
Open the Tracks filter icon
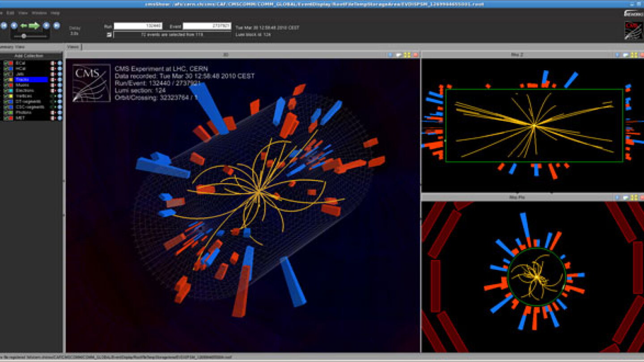point(52,80)
